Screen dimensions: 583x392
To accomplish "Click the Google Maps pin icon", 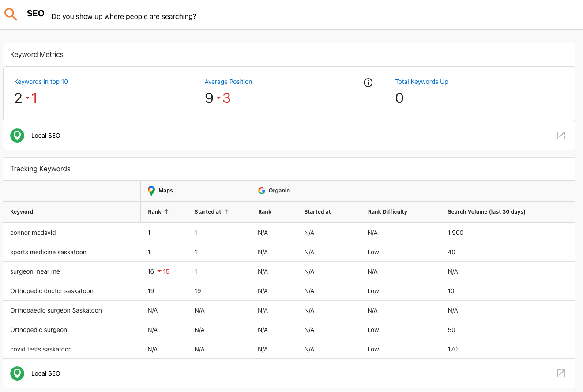I will 151,191.
